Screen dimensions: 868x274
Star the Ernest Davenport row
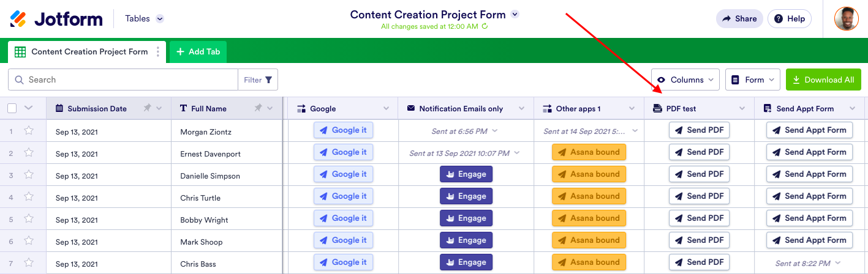coord(29,153)
